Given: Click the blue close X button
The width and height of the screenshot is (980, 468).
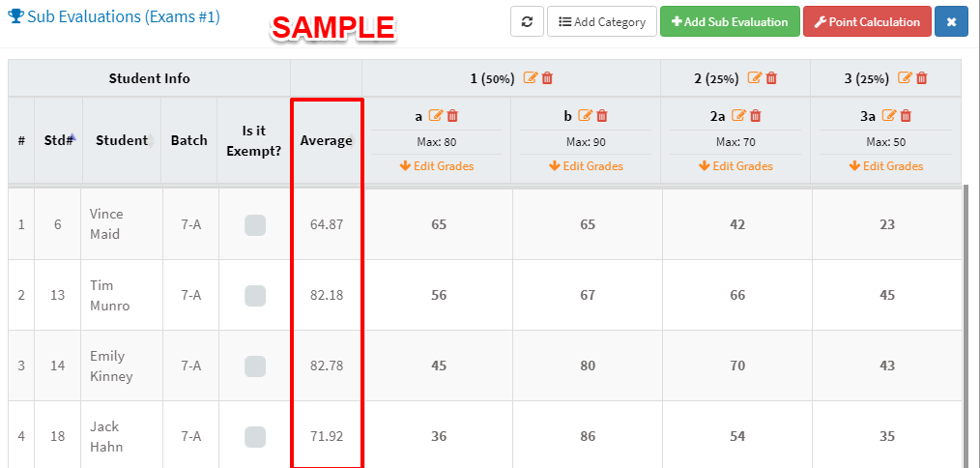Looking at the screenshot, I should 951,21.
